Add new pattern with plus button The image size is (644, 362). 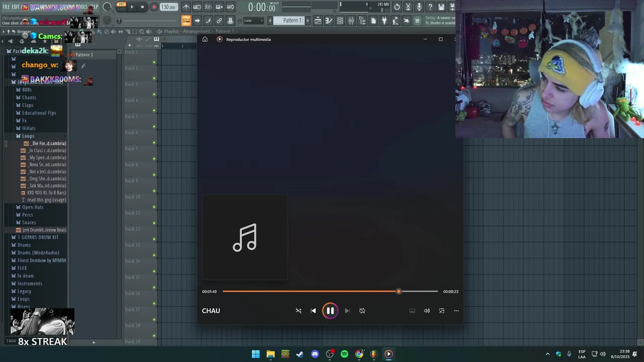pos(308,21)
